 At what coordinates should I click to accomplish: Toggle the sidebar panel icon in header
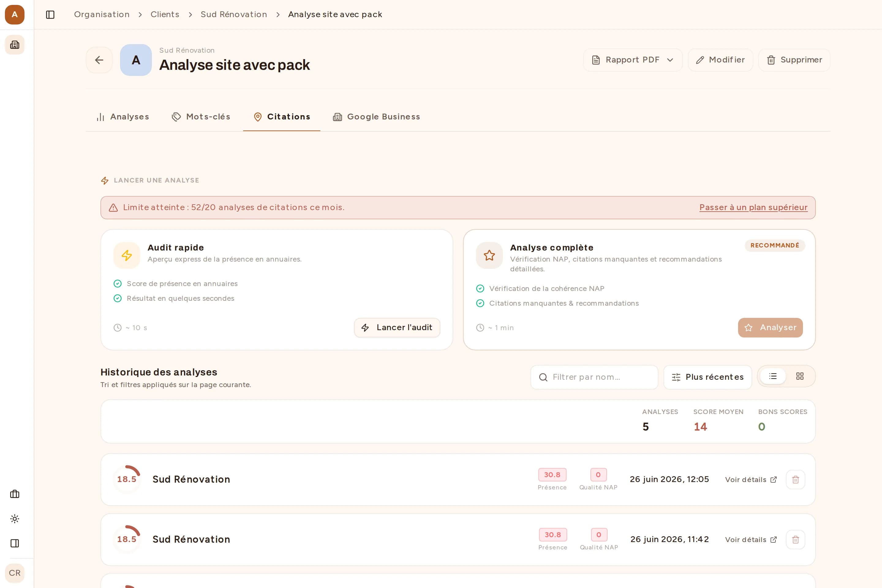[50, 15]
